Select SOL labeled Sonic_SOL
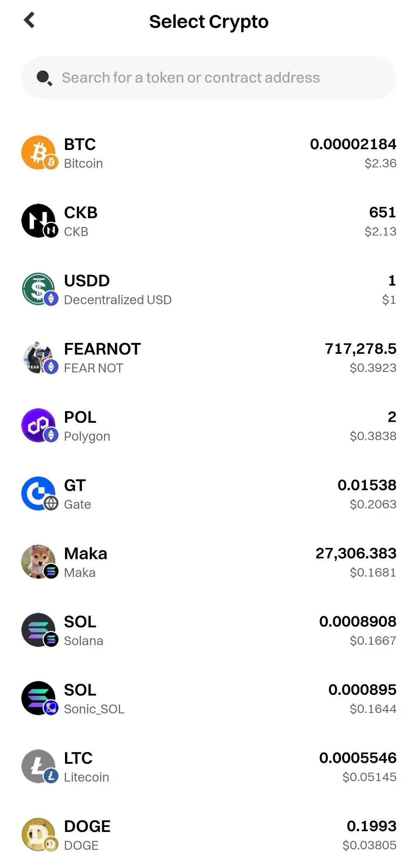The image size is (418, 868). (94, 699)
